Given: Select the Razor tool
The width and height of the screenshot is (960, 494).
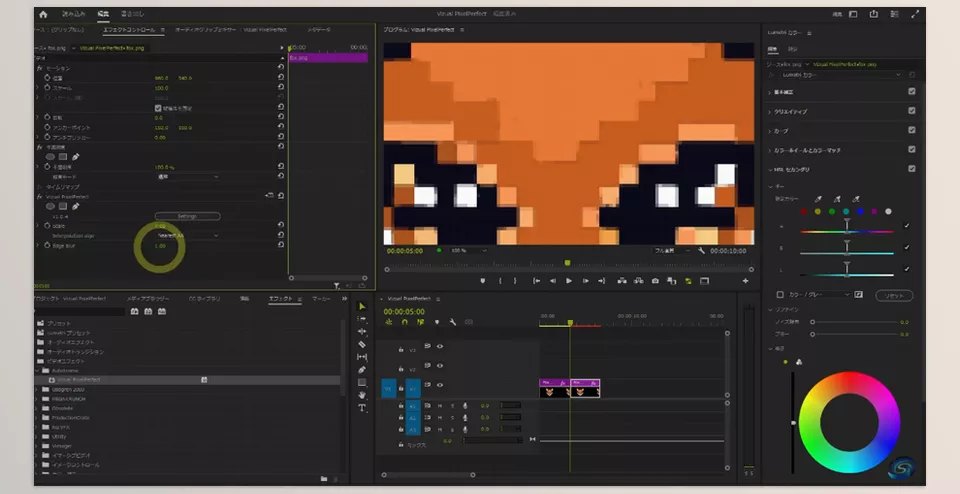Looking at the screenshot, I should pos(362,344).
